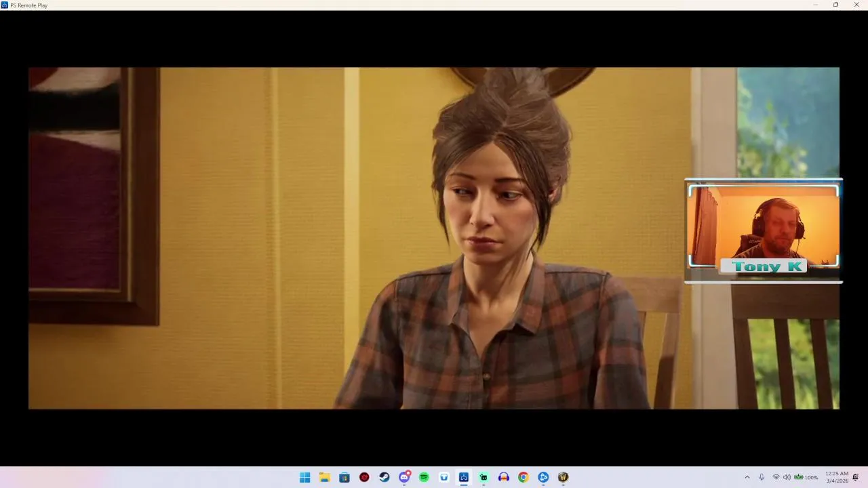868x488 pixels.
Task: Open Google Chrome from the taskbar
Action: [523, 477]
